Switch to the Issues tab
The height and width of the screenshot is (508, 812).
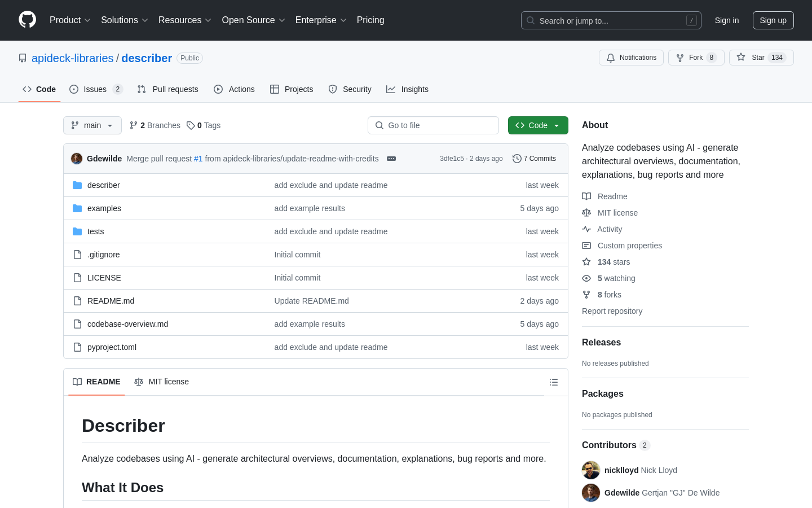pyautogui.click(x=96, y=89)
